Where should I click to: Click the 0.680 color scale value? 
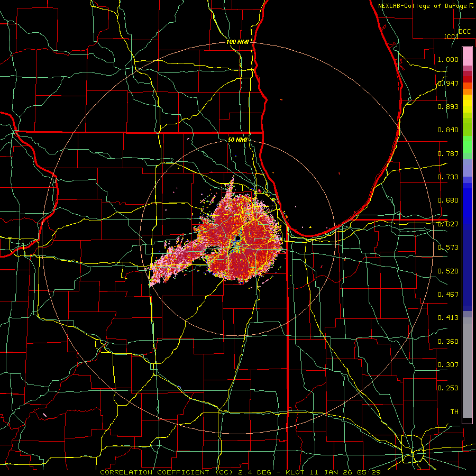tap(448, 200)
